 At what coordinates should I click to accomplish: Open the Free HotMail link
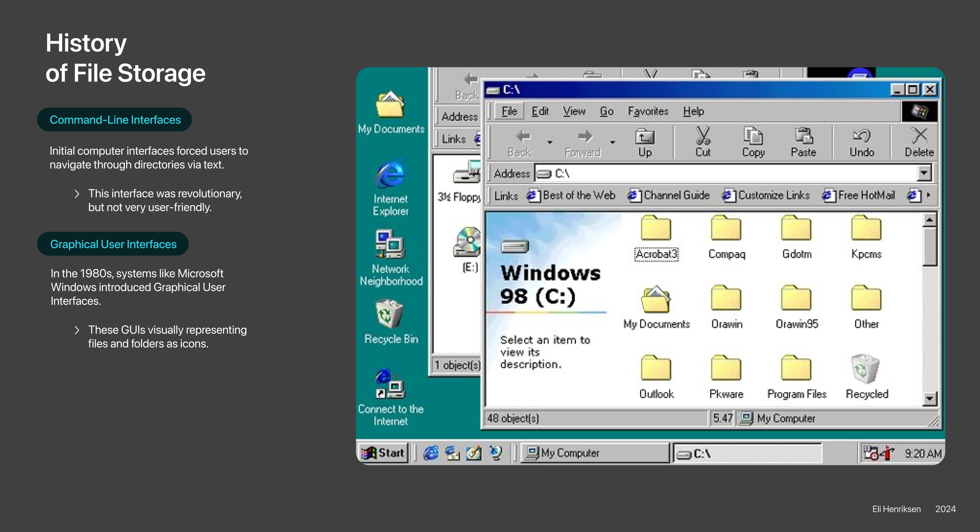click(858, 195)
